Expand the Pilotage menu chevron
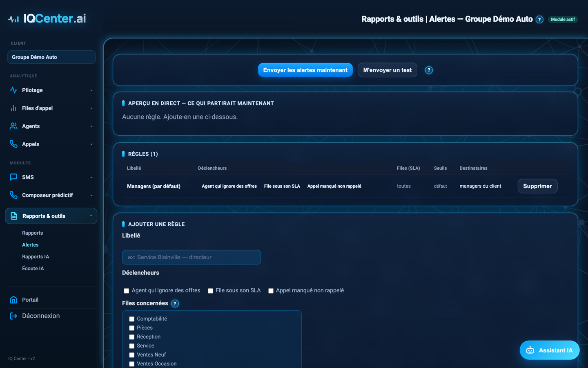This screenshot has height=368, width=588. tap(91, 90)
